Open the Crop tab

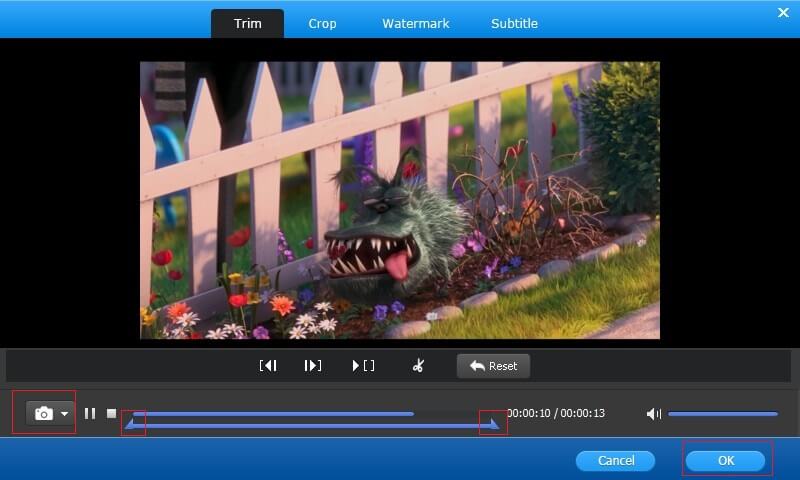pyautogui.click(x=322, y=23)
